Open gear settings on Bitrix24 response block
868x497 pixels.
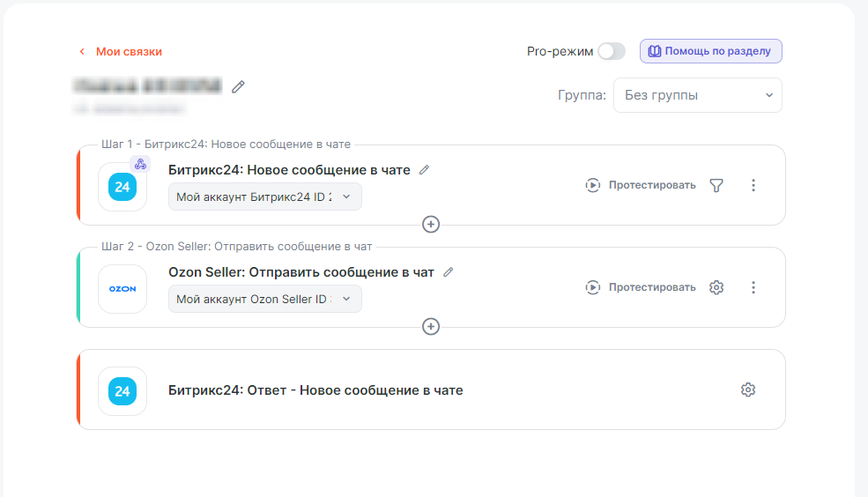point(748,389)
